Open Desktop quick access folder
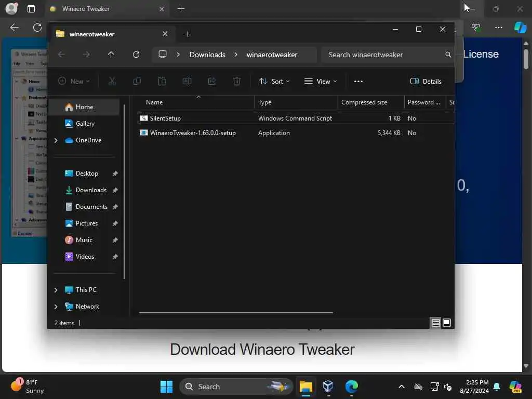 87,174
